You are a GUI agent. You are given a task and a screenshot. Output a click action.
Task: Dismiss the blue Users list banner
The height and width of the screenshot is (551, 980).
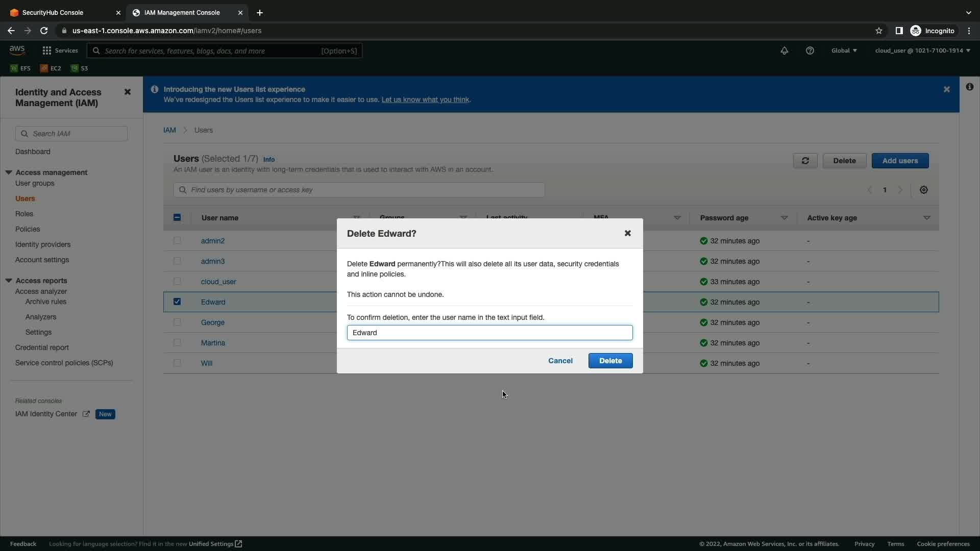(946, 89)
